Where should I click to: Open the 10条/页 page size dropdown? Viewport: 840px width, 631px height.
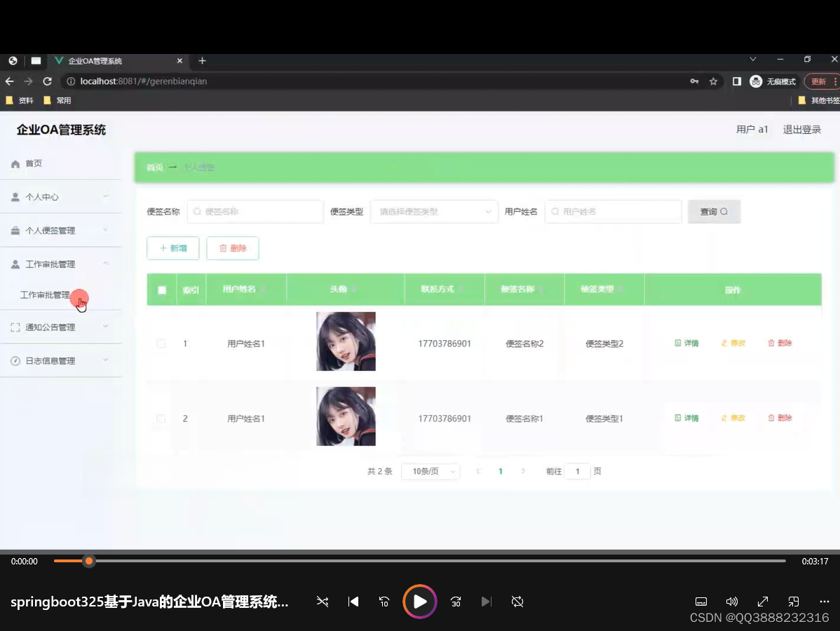coord(430,471)
